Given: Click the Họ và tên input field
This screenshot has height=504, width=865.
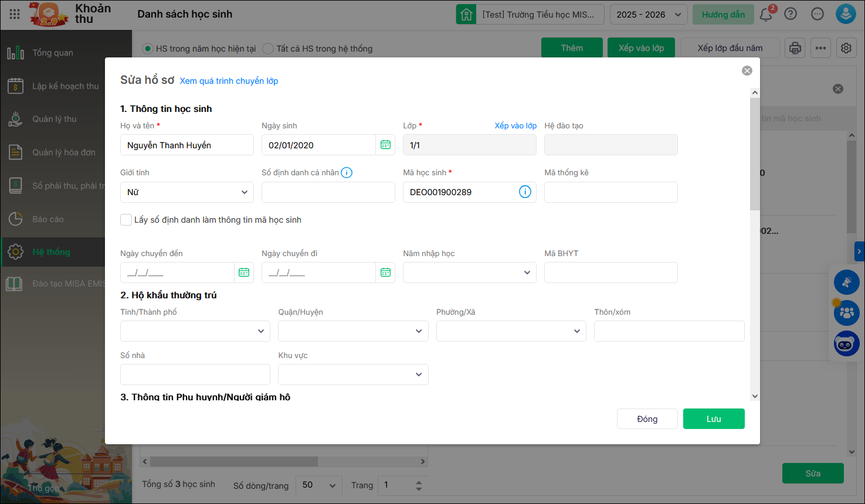Looking at the screenshot, I should tap(186, 145).
